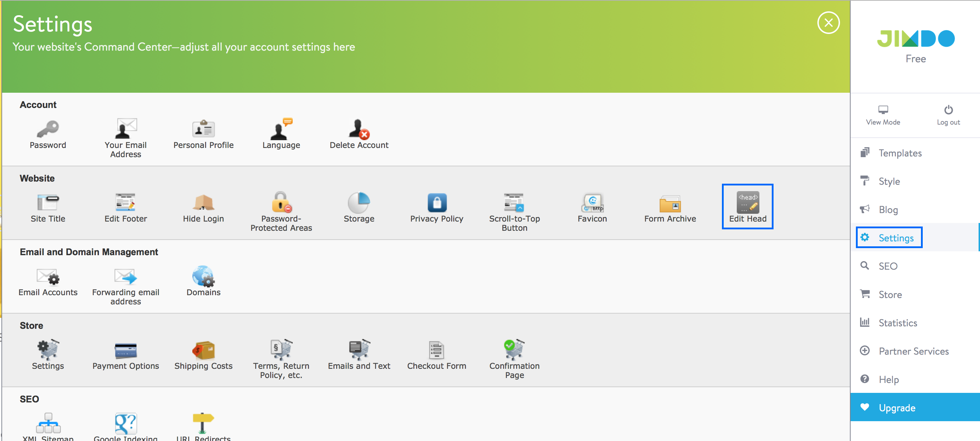Open the Scroll-to-Top Button setting
The height and width of the screenshot is (441, 980).
[x=514, y=203]
